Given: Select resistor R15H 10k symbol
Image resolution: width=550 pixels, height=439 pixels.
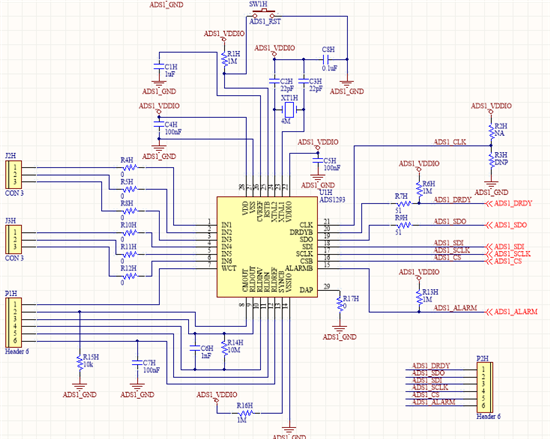Looking at the screenshot, I should (80, 362).
